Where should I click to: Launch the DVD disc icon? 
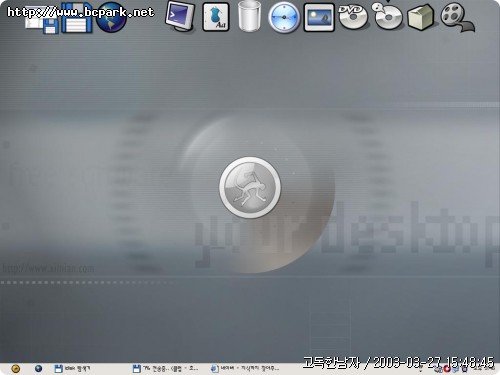pyautogui.click(x=353, y=17)
